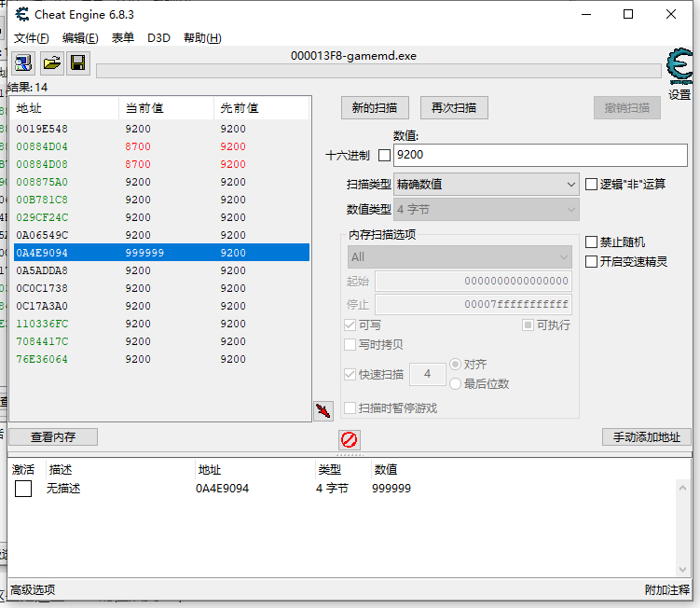
Task: Click the open folder icon
Action: [51, 63]
